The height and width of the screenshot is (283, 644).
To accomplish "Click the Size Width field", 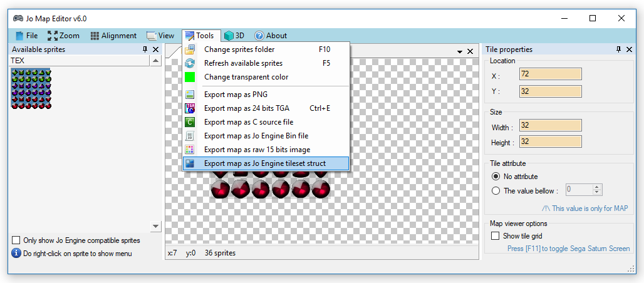I will coord(551,125).
